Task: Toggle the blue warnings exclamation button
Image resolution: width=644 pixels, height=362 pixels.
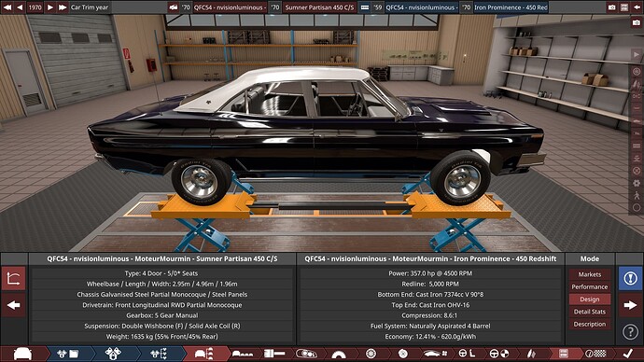Action: coord(630,278)
